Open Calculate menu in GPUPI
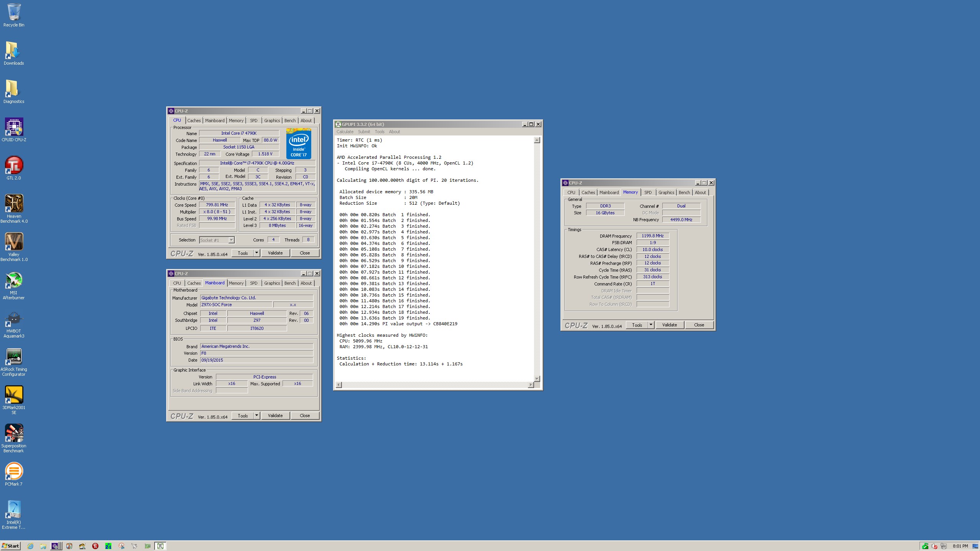 [345, 132]
